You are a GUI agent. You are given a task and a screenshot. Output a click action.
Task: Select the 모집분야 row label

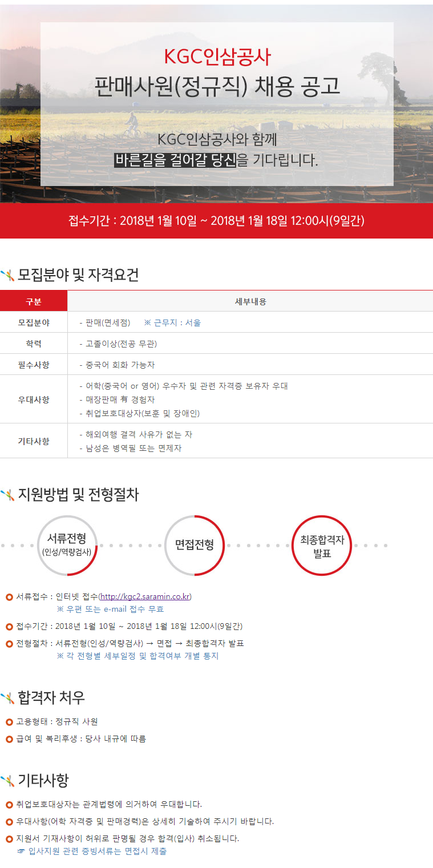[34, 322]
